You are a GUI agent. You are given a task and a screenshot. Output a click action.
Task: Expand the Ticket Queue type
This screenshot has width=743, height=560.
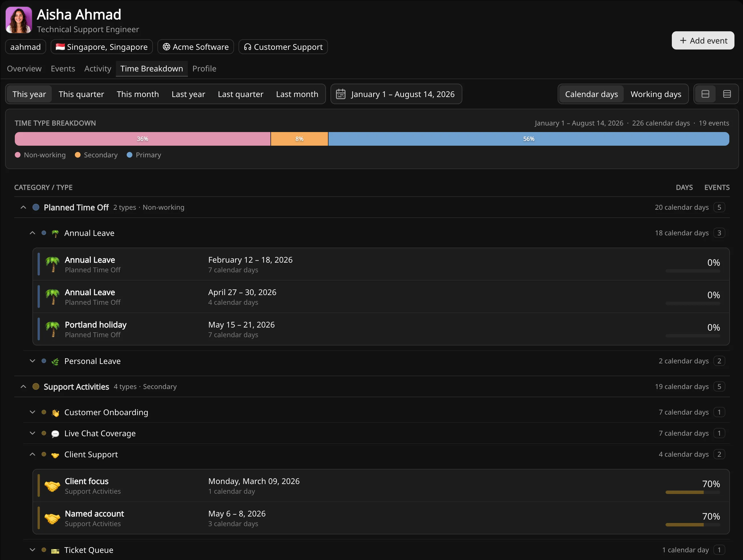(x=32, y=550)
